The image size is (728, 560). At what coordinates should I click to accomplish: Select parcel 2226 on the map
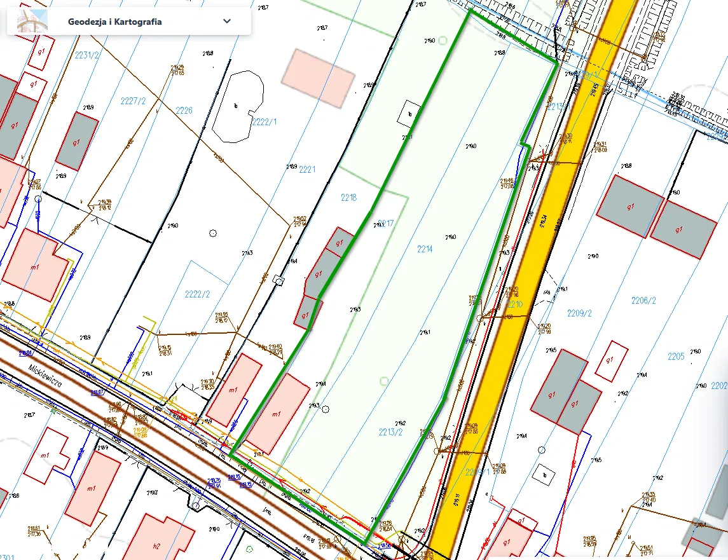click(x=184, y=111)
